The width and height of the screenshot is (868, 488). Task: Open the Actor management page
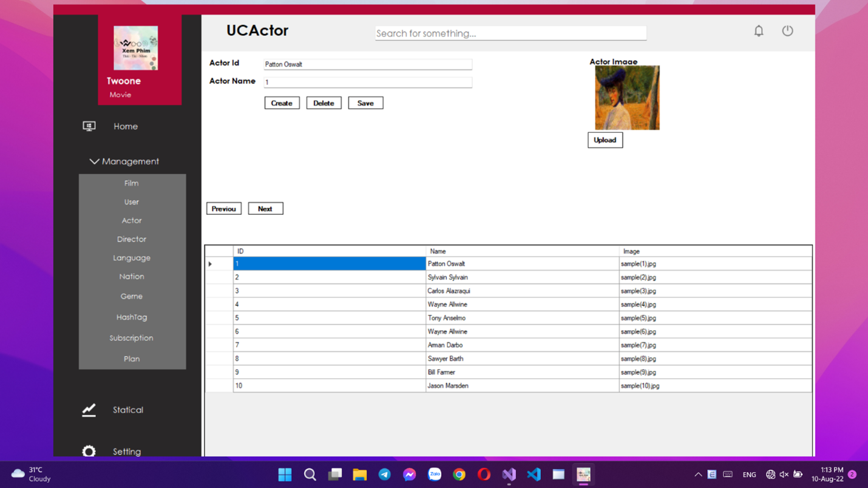point(132,221)
